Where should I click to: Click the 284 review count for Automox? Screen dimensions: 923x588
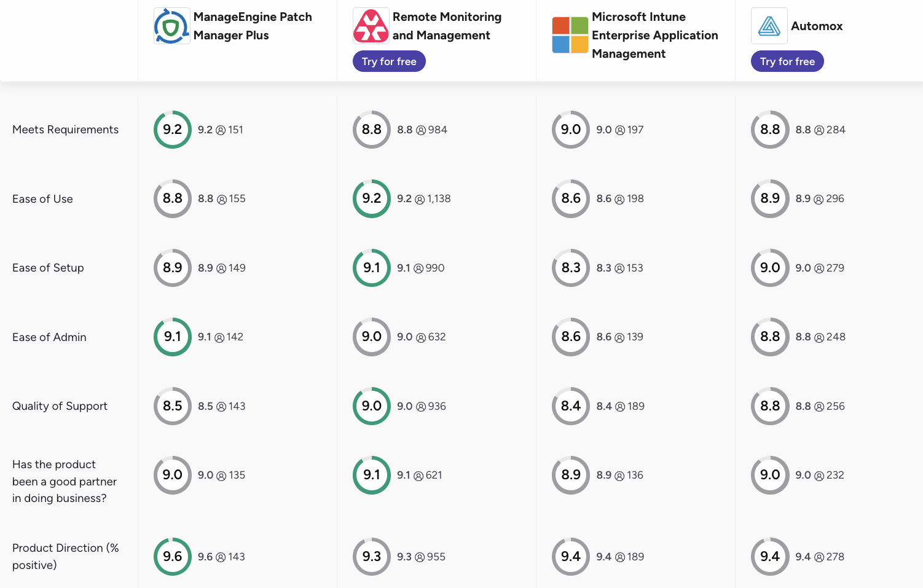(836, 130)
